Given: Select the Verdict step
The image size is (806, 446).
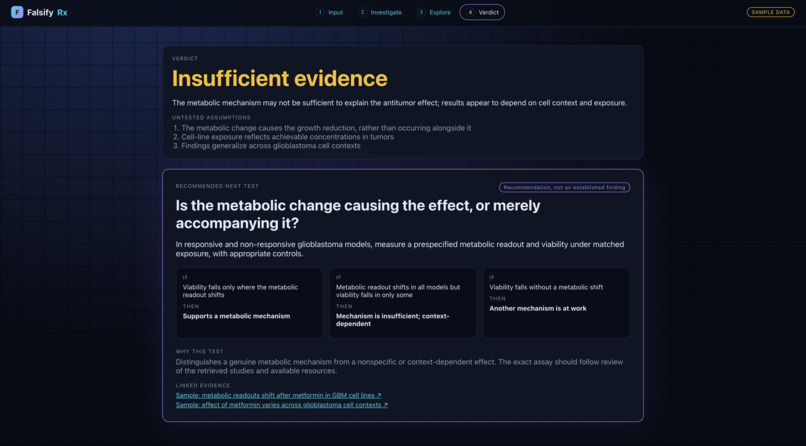Looking at the screenshot, I should (x=482, y=12).
